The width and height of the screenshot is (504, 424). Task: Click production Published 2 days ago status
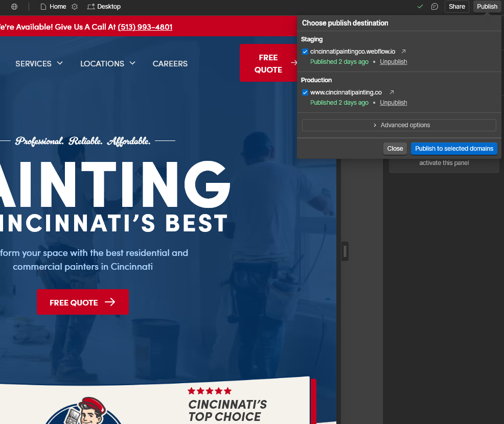(x=339, y=103)
